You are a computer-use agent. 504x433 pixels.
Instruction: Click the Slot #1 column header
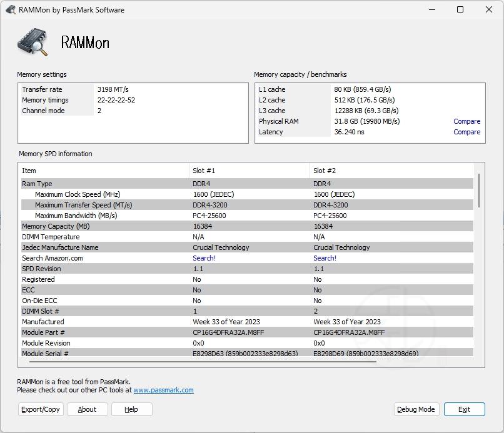pyautogui.click(x=249, y=171)
